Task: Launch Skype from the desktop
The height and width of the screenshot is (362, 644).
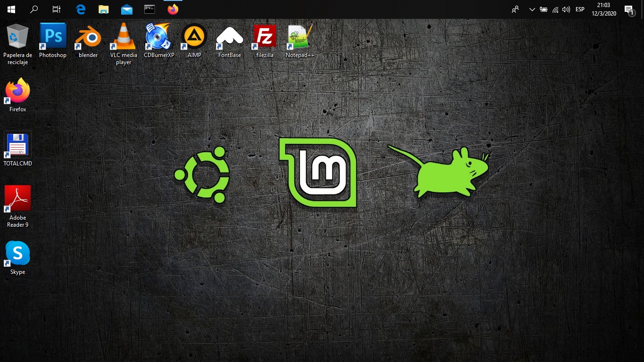Action: tap(17, 254)
